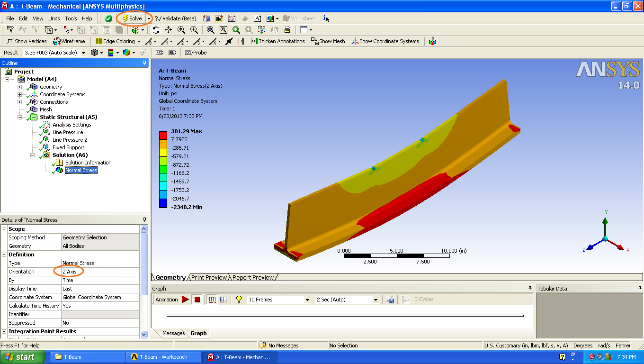Toggle Show Coordinate Systems
This screenshot has height=364, width=644.
pos(385,41)
